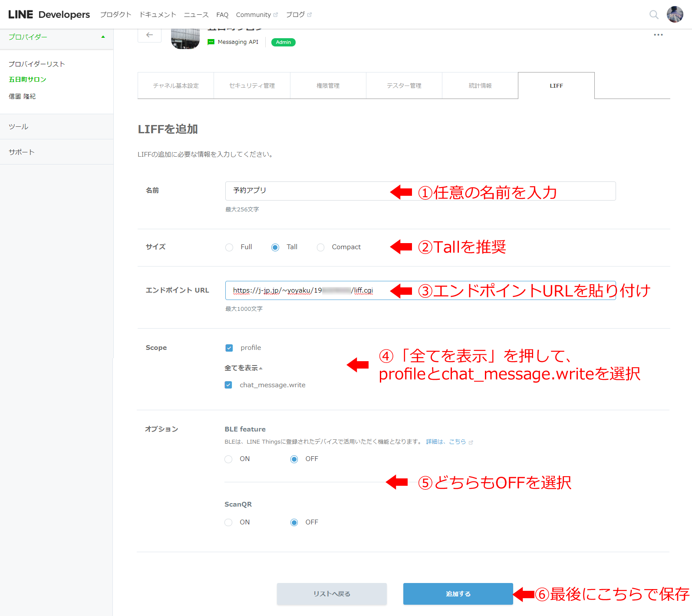Click the 名前 input field
This screenshot has width=692, height=616.
420,191
